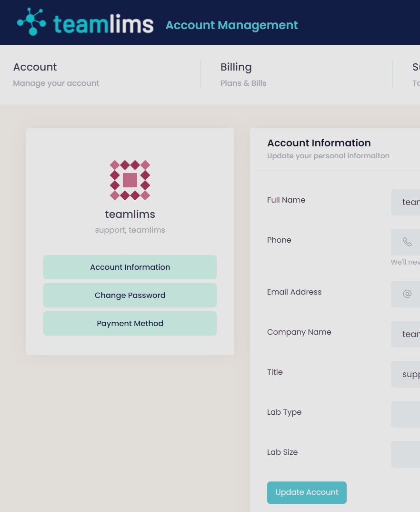Click the teamlims molecule logo icon
This screenshot has width=420, height=512.
[31, 21]
